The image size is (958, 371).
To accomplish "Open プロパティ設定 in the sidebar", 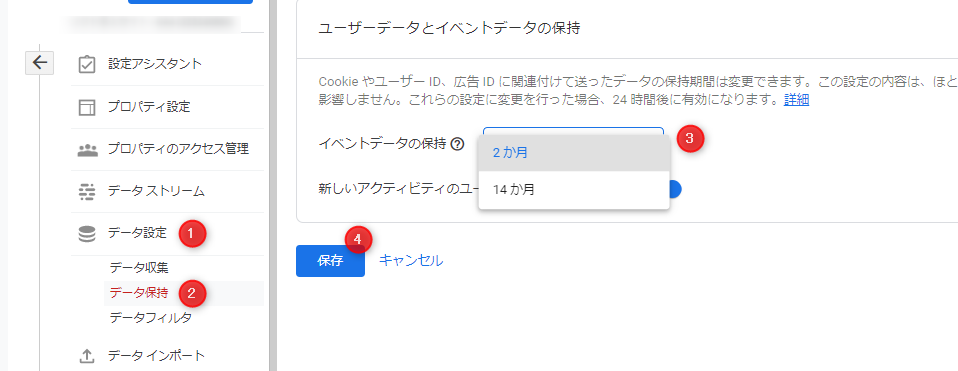I will [149, 108].
